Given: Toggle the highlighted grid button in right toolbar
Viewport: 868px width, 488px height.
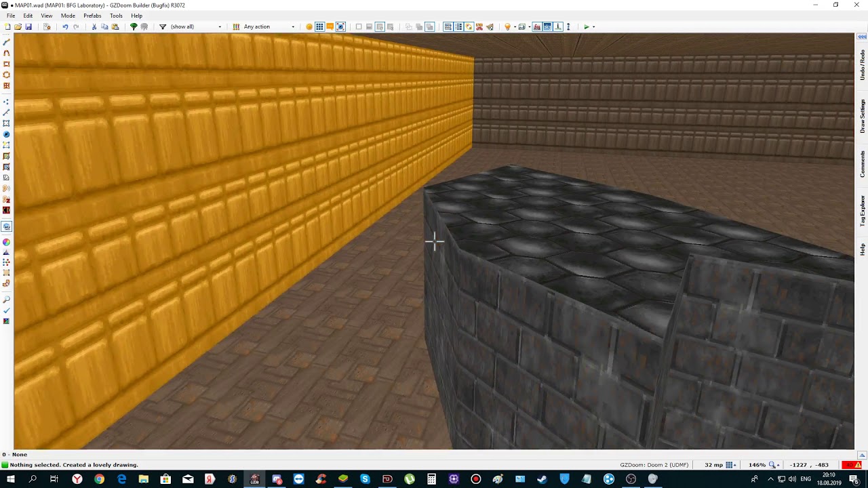Looking at the screenshot, I should click(x=448, y=26).
